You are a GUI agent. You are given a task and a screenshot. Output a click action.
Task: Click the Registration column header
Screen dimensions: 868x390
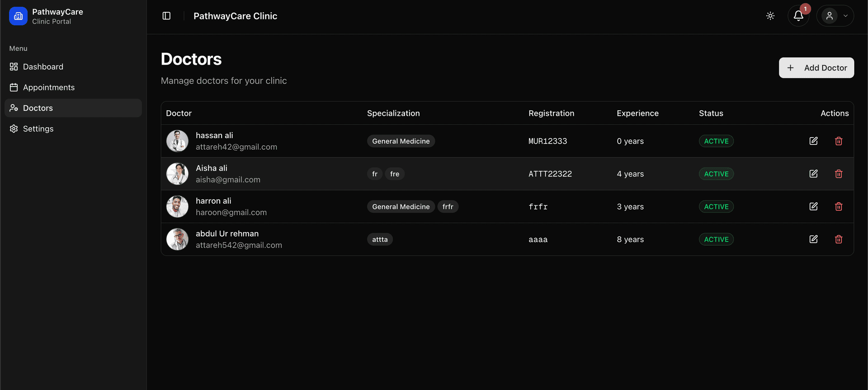pos(551,113)
